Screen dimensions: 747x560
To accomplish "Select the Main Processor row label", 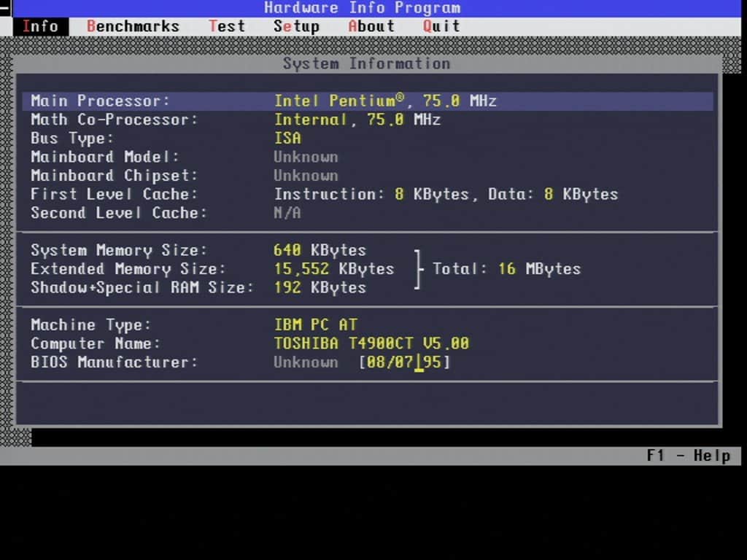I will [x=100, y=101].
